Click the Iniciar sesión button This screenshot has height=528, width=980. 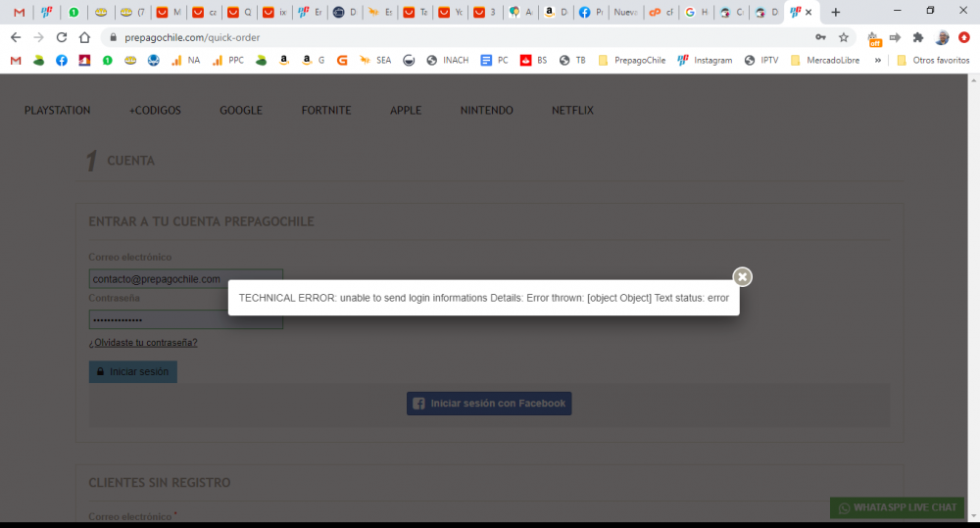click(x=133, y=372)
